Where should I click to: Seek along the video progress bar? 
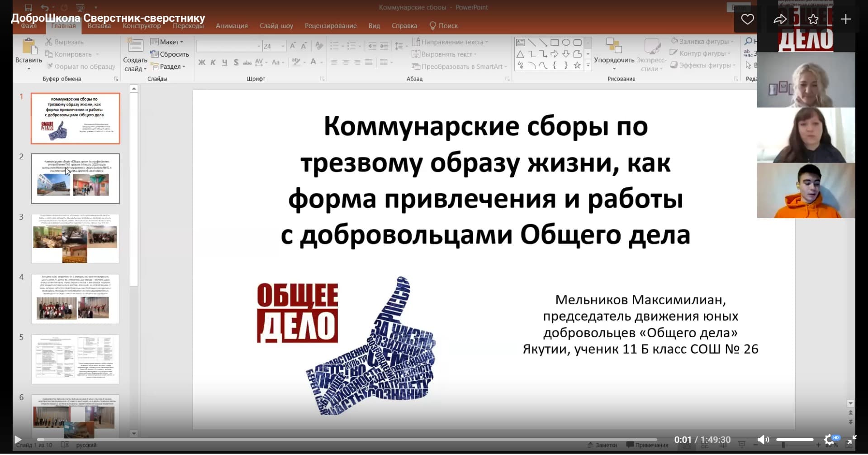coord(347,440)
